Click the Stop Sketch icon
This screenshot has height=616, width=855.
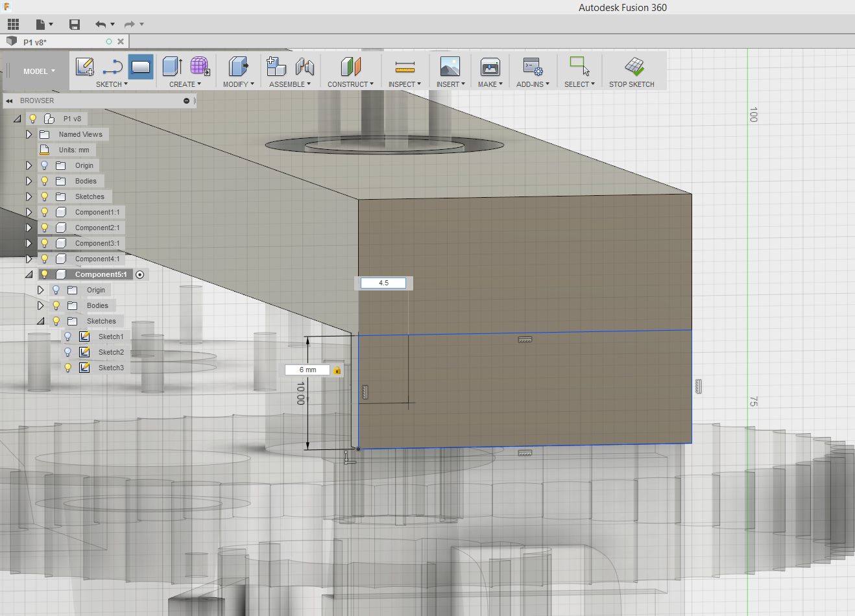634,66
